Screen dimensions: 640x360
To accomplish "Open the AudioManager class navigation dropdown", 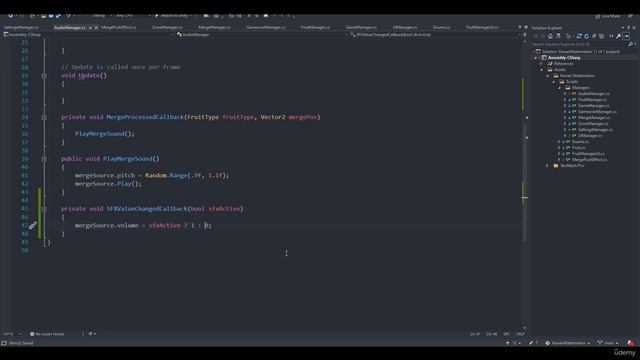I will tap(261, 35).
